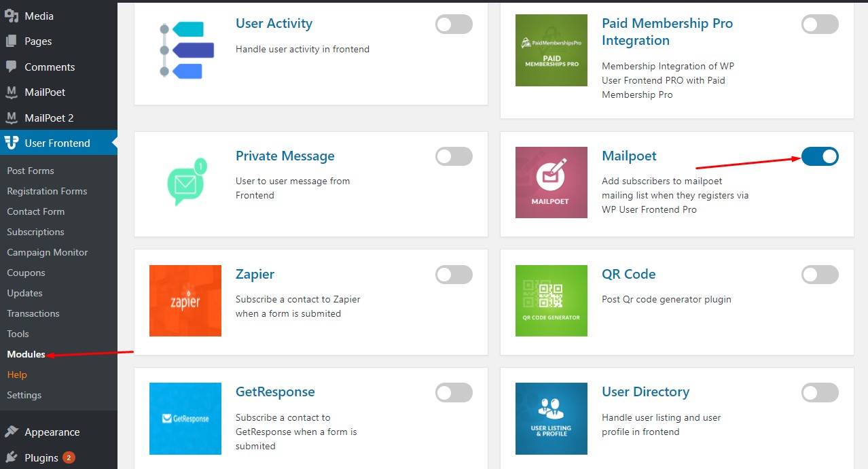Turn on the User Activity toggle

(454, 24)
